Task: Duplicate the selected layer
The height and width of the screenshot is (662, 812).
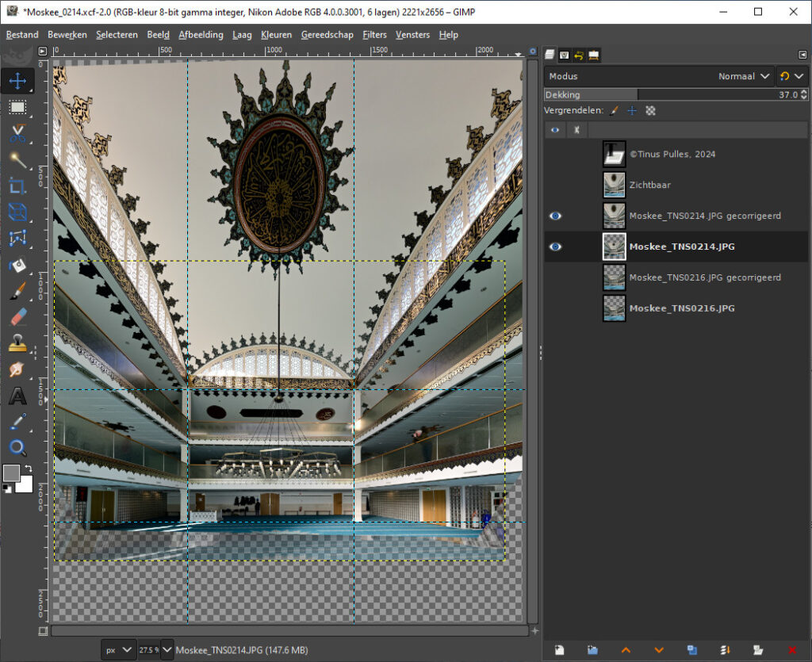Action: tap(692, 649)
